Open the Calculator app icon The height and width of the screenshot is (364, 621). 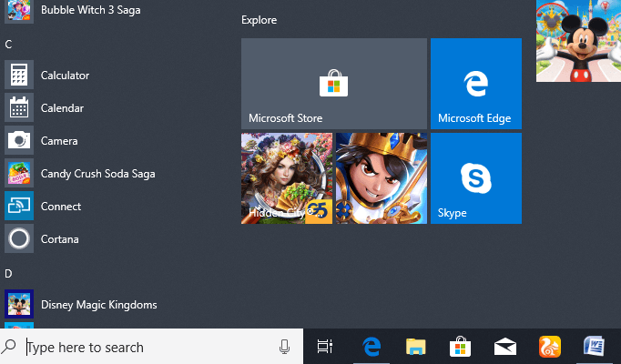pyautogui.click(x=19, y=75)
